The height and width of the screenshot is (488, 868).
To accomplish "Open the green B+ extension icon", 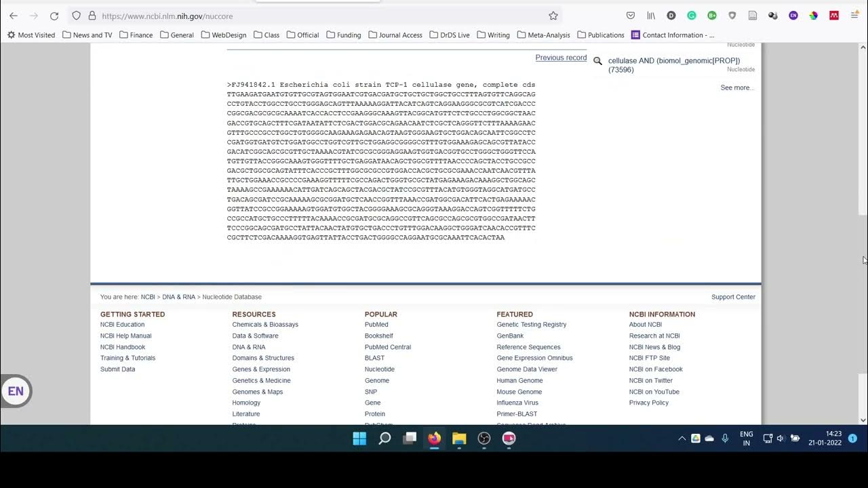I will click(712, 16).
